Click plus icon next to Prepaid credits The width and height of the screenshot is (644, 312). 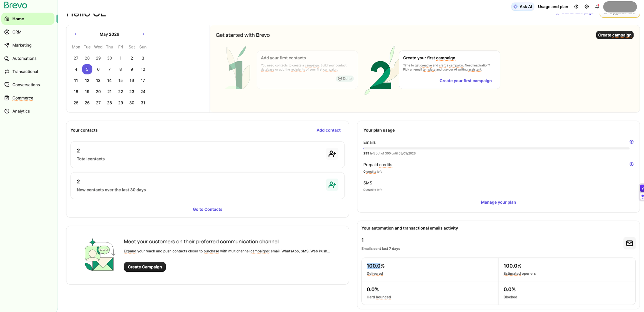[631, 164]
